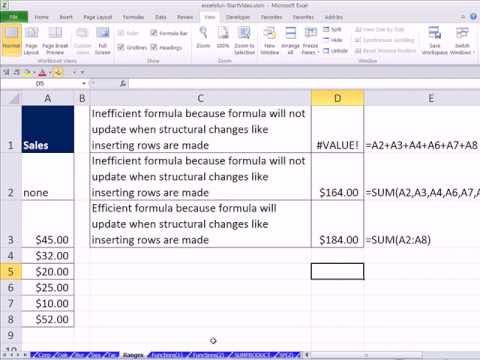The image size is (480, 360).
Task: Select column A header
Action: point(48,98)
